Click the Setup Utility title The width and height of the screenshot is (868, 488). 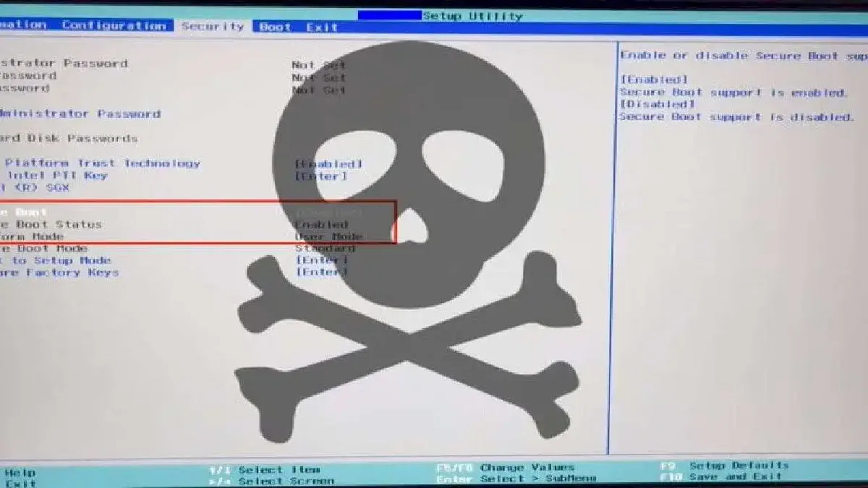(472, 15)
